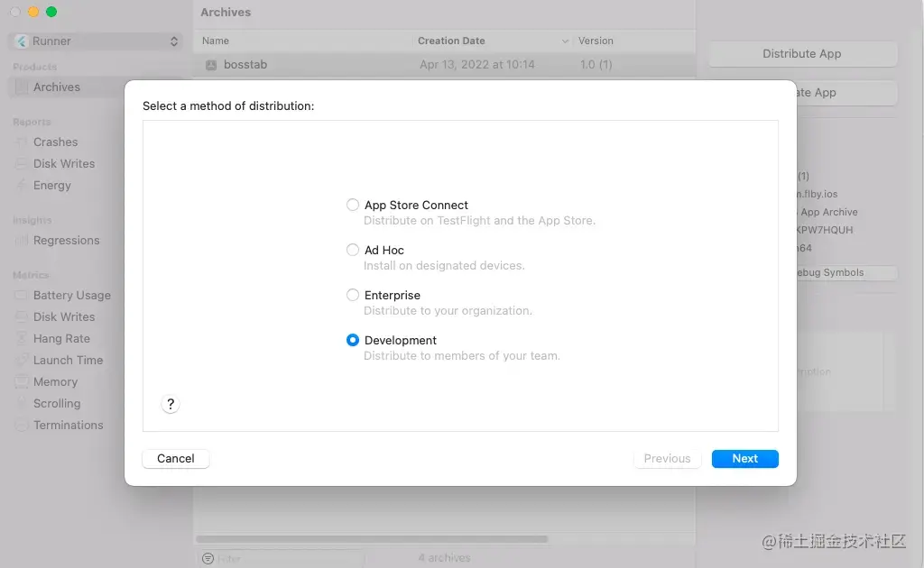This screenshot has height=568, width=924.
Task: Open help with question mark button
Action: coord(171,404)
